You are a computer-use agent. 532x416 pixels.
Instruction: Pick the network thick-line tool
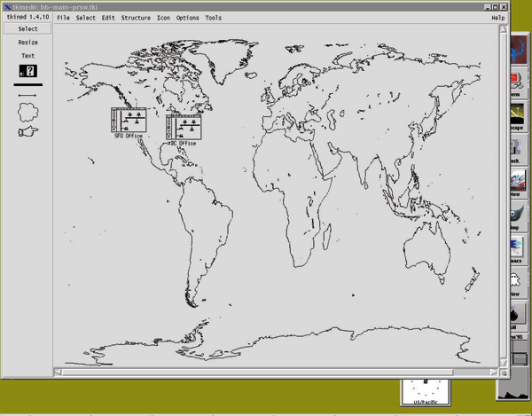pyautogui.click(x=27, y=85)
